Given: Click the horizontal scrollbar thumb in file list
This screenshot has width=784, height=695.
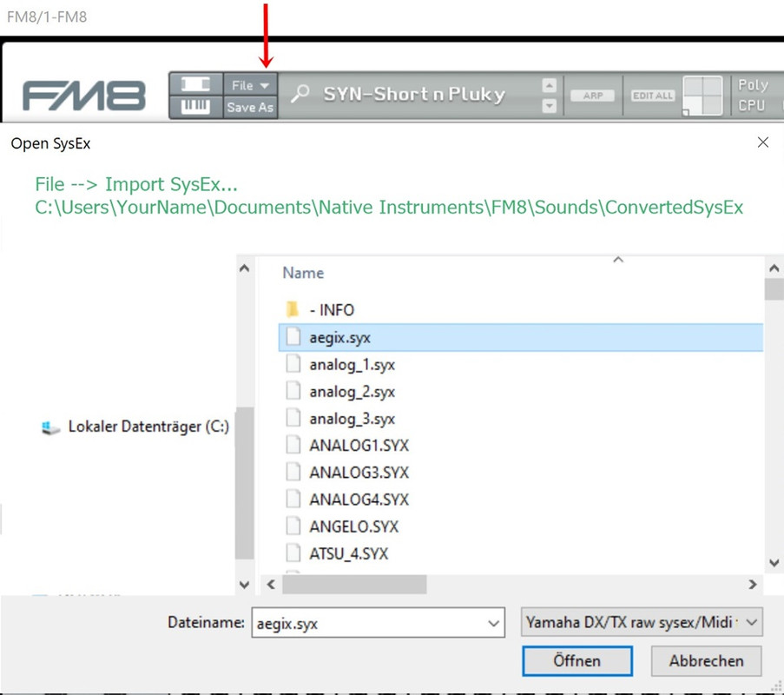Looking at the screenshot, I should (354, 585).
